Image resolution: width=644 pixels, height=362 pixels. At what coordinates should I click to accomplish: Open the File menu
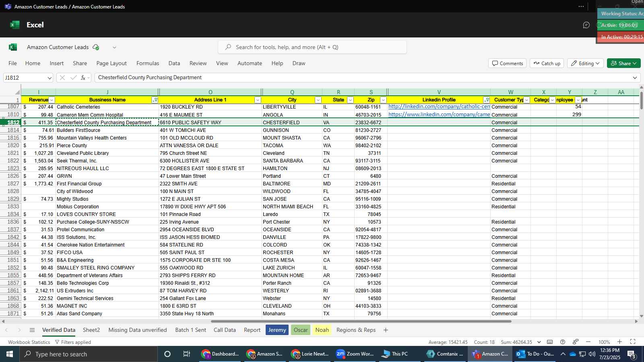coord(13,63)
